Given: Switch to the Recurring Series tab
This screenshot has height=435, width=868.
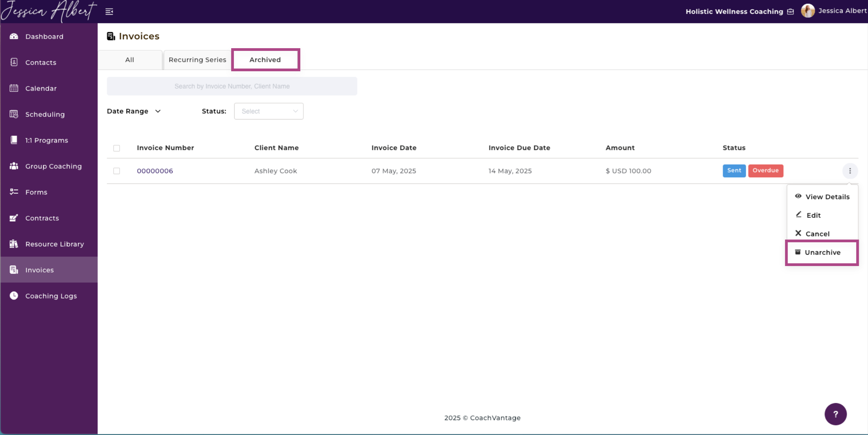Looking at the screenshot, I should [198, 60].
